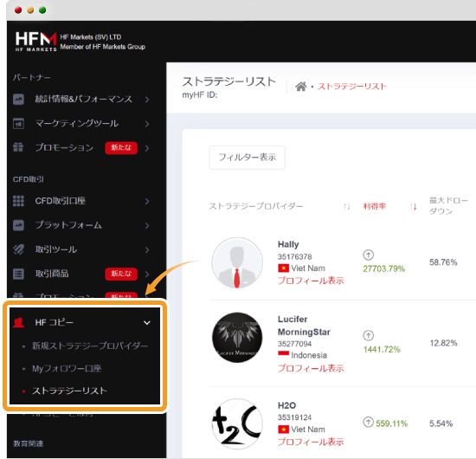Click Hally's avatar thumbnail

[237, 262]
